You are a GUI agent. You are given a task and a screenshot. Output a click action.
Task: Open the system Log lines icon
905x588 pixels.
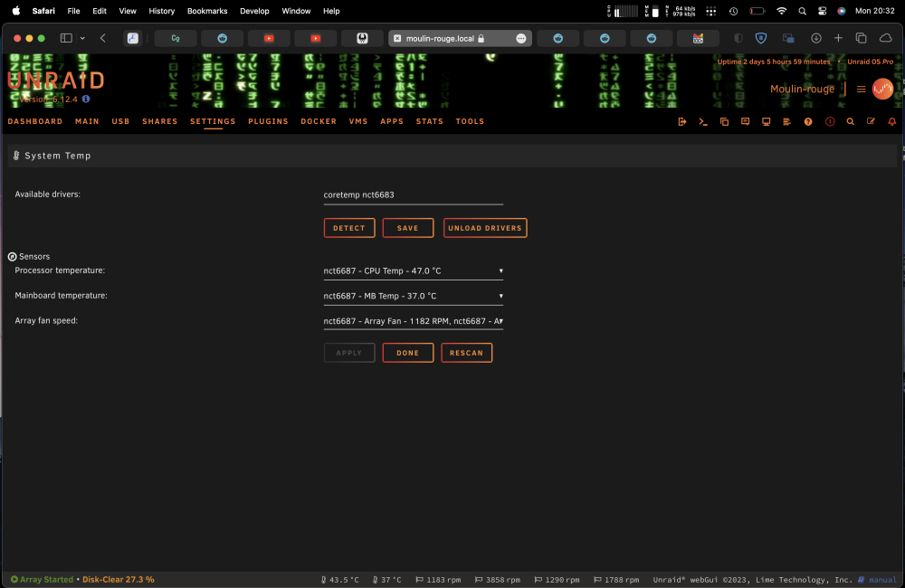786,122
